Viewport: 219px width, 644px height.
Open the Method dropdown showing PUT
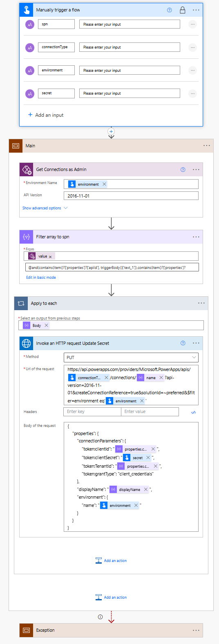[x=131, y=358]
